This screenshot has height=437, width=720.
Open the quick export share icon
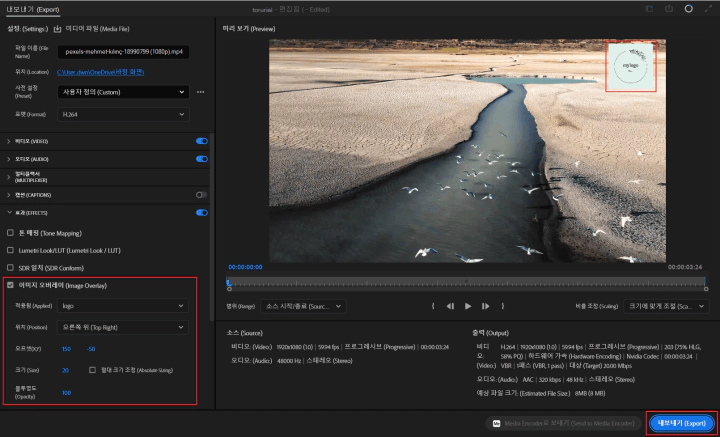[669, 9]
